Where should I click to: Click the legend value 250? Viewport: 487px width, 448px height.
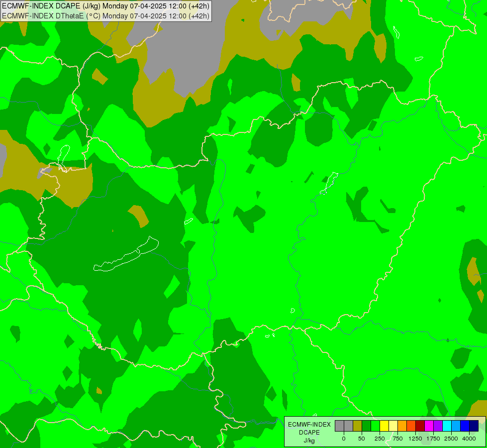click(x=380, y=439)
